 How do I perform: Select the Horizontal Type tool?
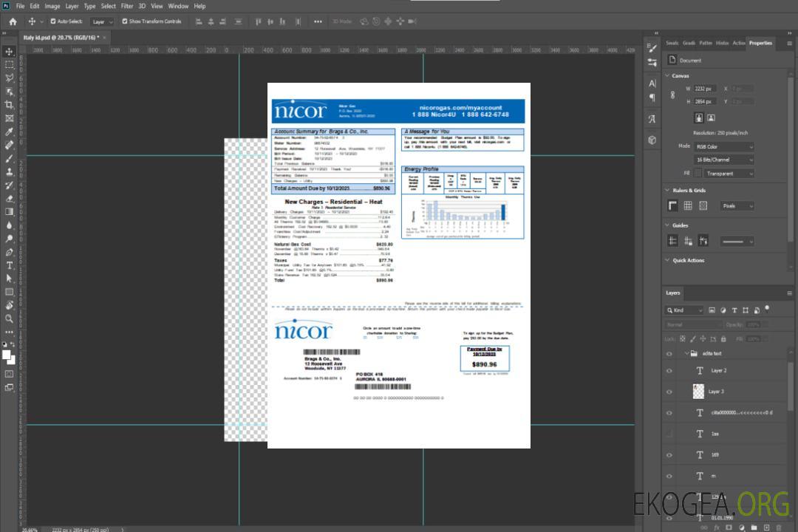click(10, 265)
